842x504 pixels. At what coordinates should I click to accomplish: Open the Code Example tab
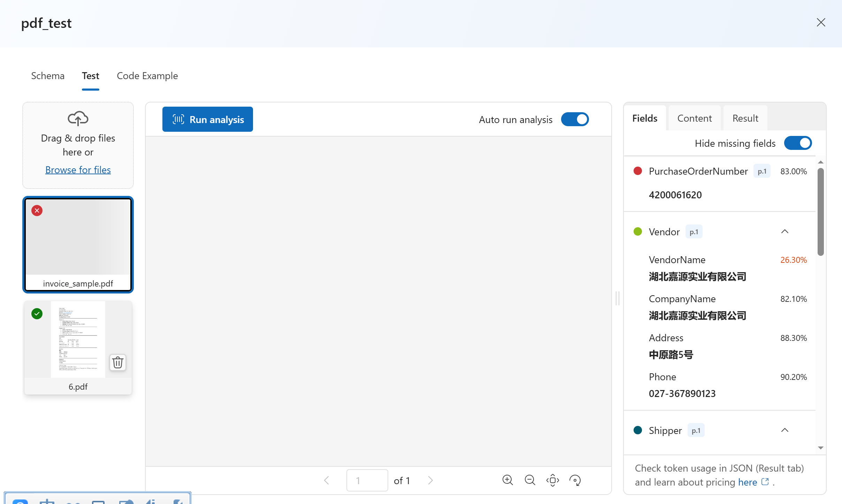pyautogui.click(x=147, y=76)
